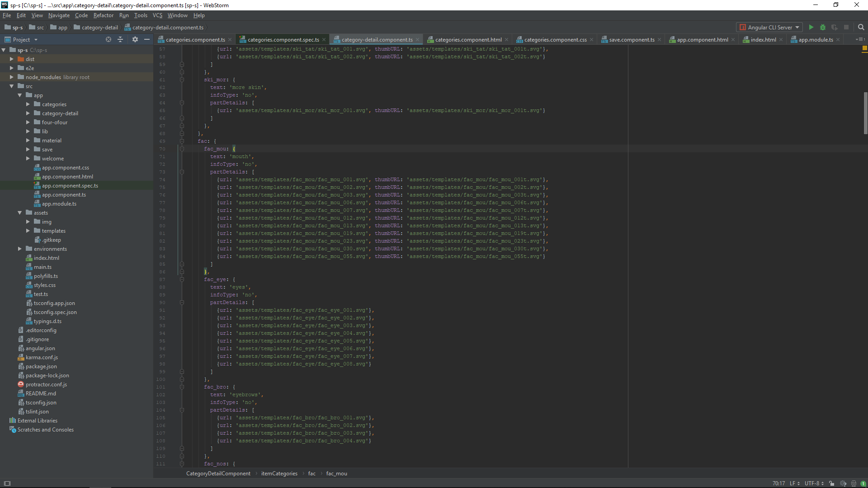Click the inspector hat icon in status bar
Screen dimensions: 868x488
coord(854,483)
